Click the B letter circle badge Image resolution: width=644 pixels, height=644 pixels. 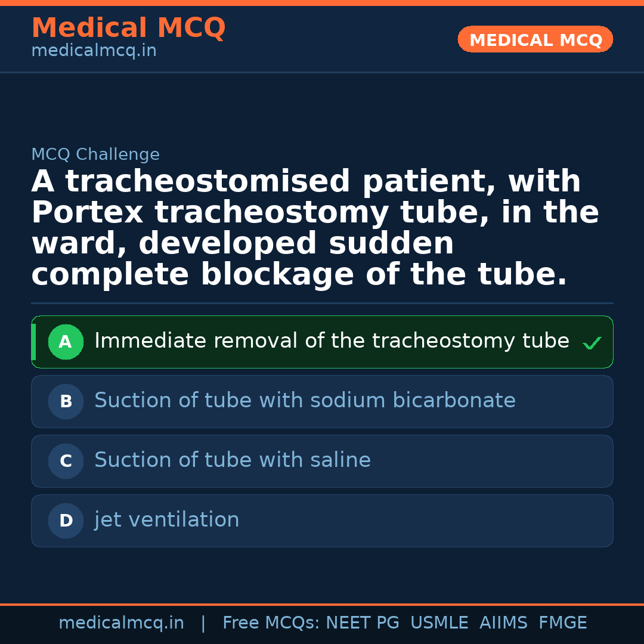[66, 402]
